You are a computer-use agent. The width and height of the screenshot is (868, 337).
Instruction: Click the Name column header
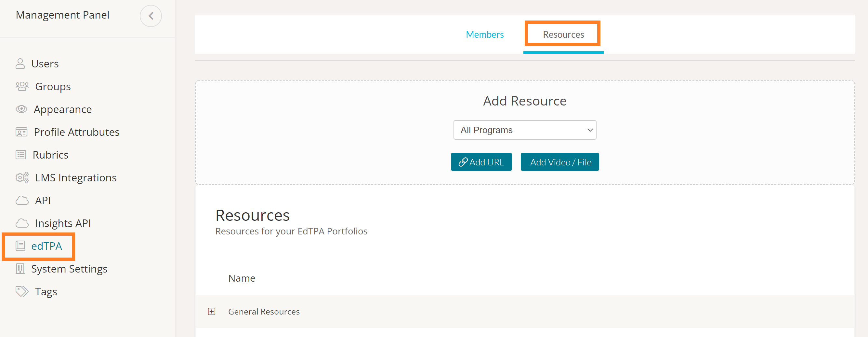pyautogui.click(x=242, y=278)
